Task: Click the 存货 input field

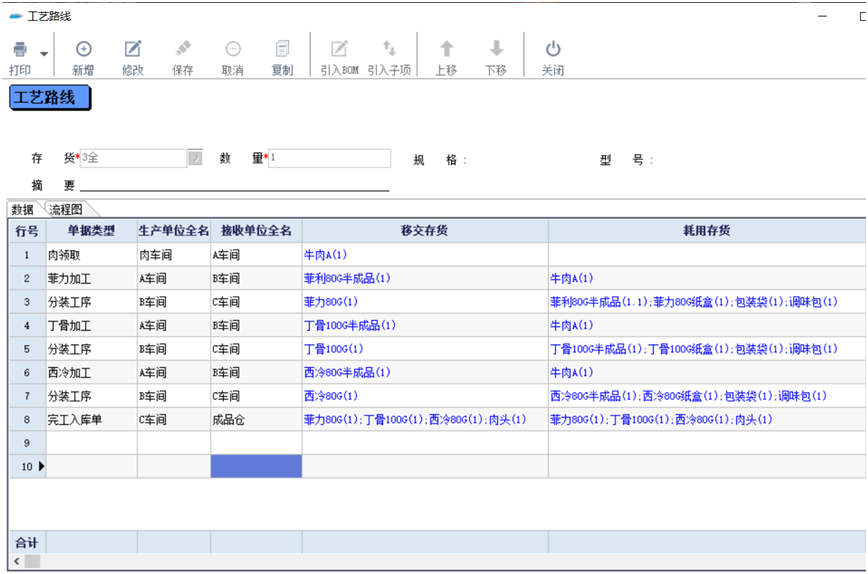Action: pos(133,158)
